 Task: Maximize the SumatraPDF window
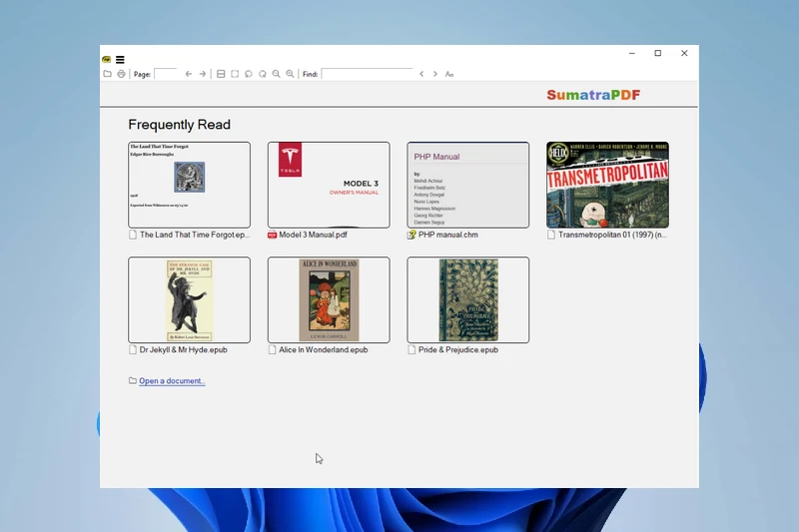tap(658, 53)
